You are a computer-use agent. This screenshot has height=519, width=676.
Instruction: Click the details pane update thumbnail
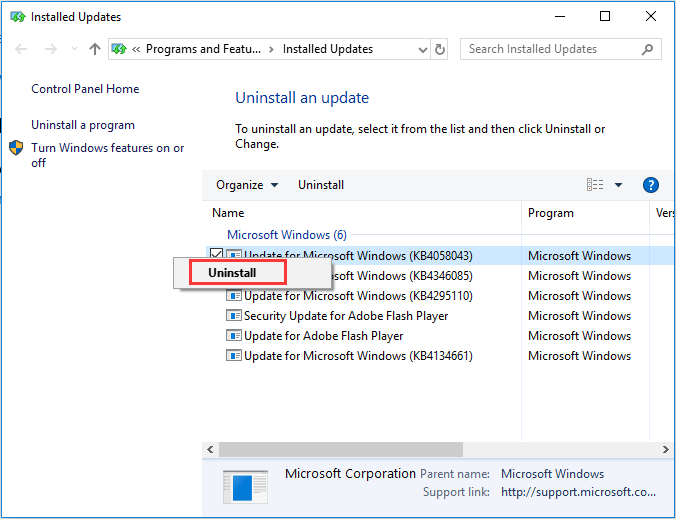245,487
